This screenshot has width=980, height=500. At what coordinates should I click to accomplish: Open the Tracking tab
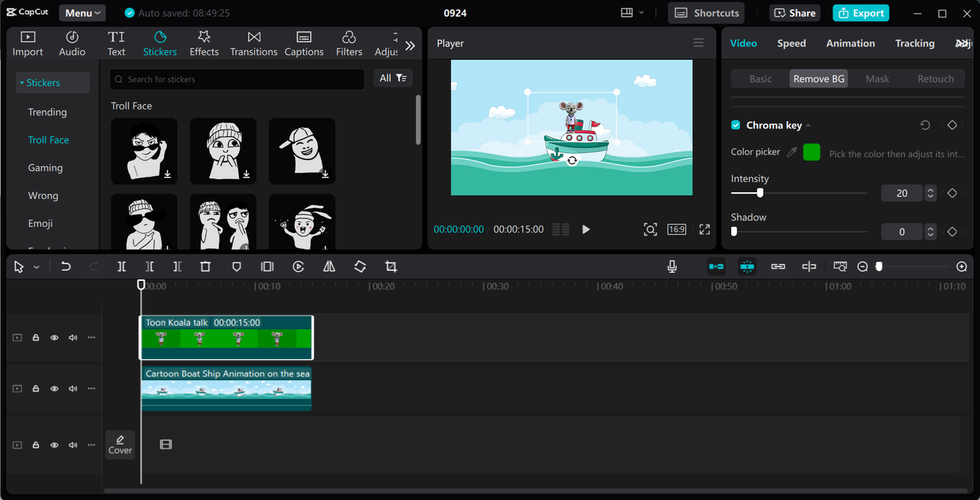tap(915, 43)
